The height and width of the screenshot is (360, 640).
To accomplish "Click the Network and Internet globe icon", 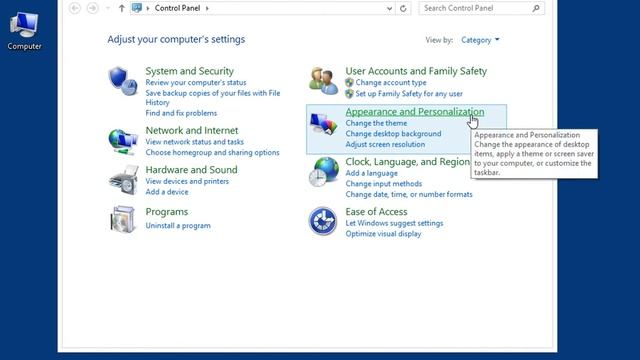I will pyautogui.click(x=123, y=142).
